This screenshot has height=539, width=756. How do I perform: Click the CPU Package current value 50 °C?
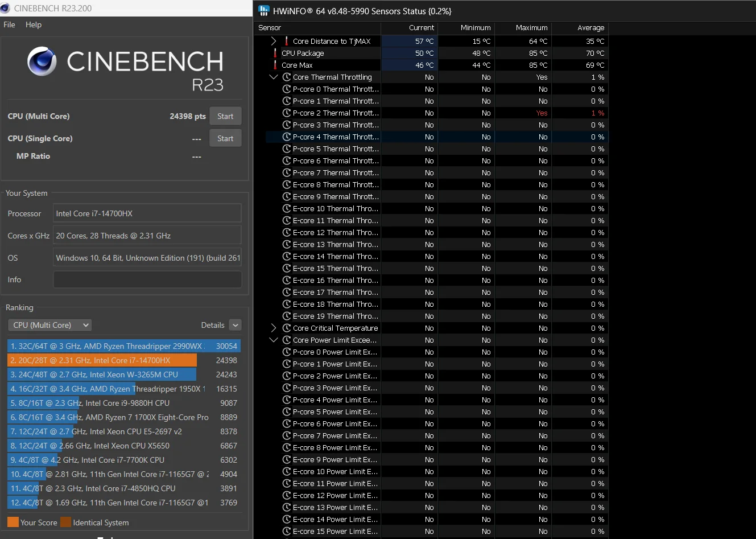point(424,53)
